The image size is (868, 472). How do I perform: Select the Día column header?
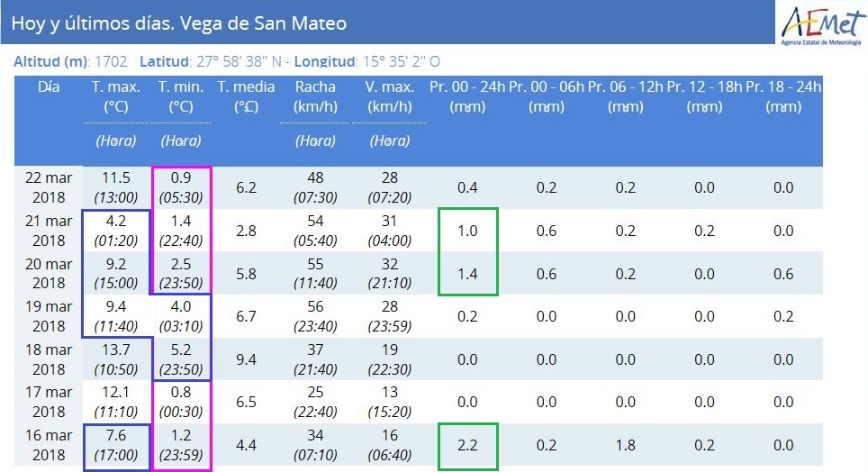49,87
